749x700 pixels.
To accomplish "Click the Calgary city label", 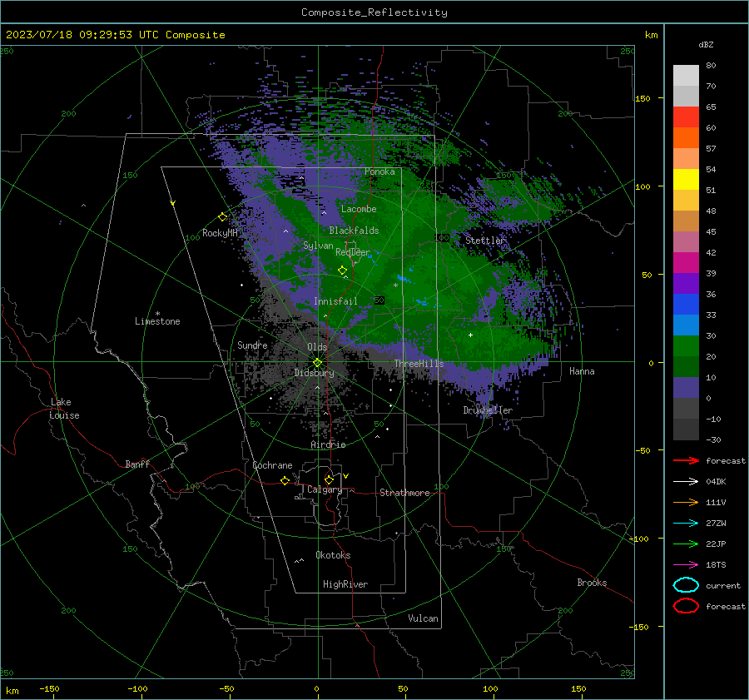I will tap(325, 489).
